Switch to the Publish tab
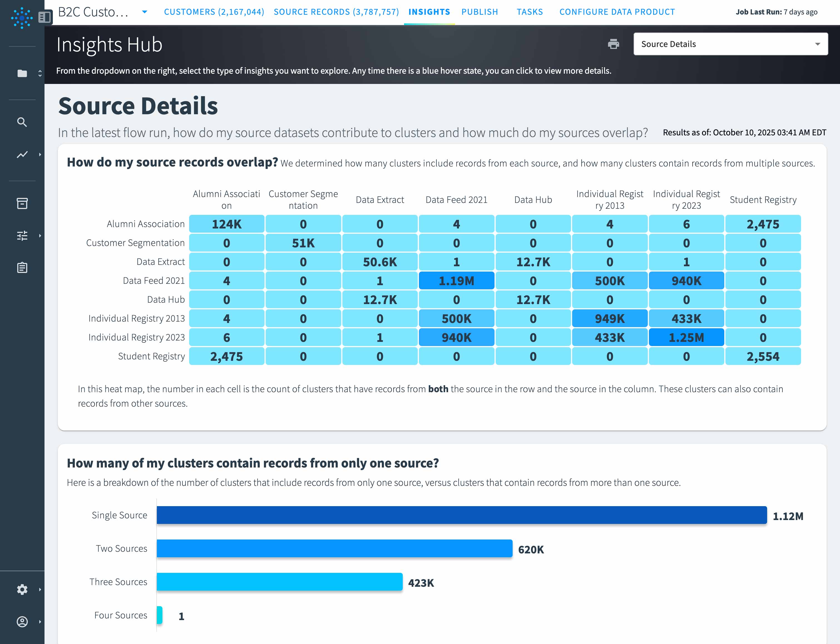This screenshot has height=644, width=840. pyautogui.click(x=480, y=12)
